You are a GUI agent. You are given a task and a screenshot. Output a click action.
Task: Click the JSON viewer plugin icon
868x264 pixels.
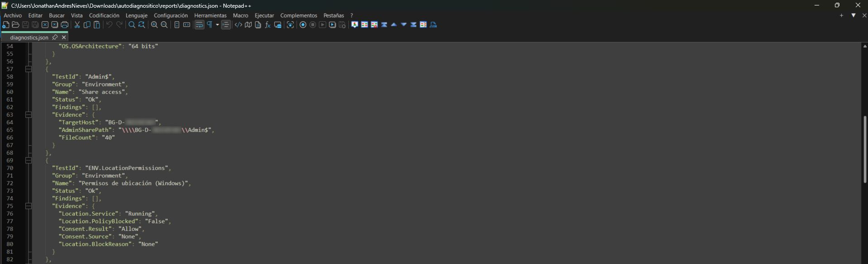tap(433, 25)
